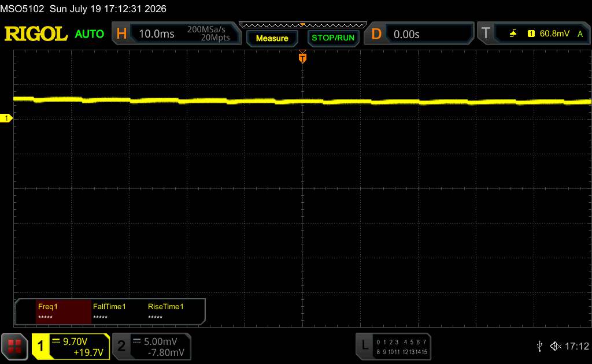592x364 pixels.
Task: Click the orange T trigger position marker
Action: coord(302,58)
